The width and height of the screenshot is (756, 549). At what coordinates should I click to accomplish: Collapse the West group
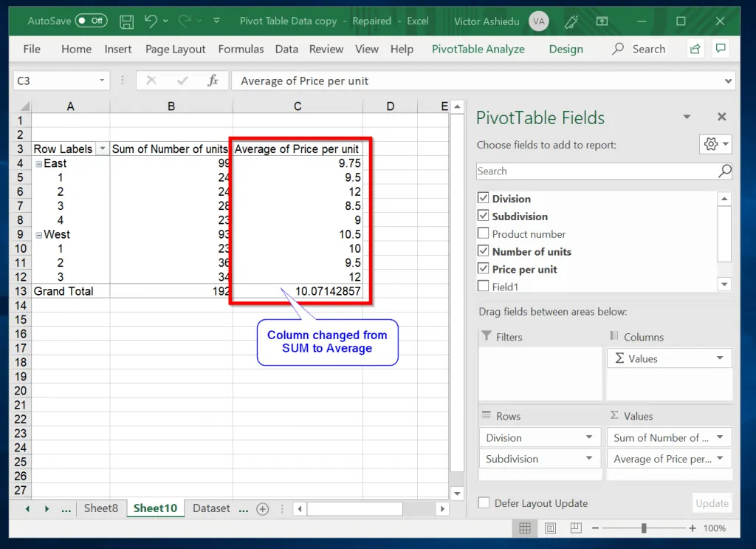[38, 236]
